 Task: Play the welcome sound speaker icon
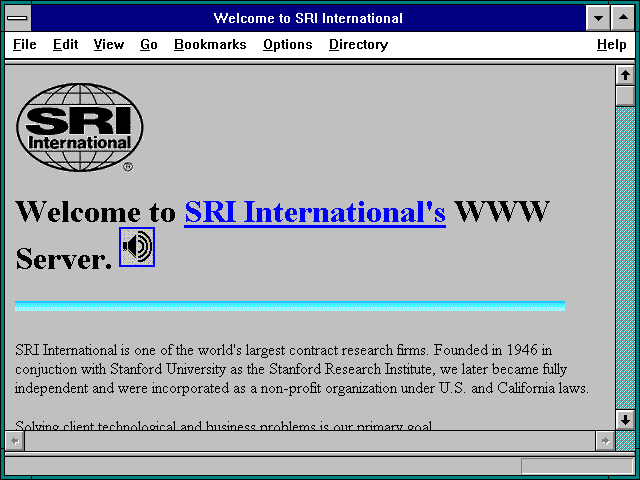pyautogui.click(x=137, y=247)
